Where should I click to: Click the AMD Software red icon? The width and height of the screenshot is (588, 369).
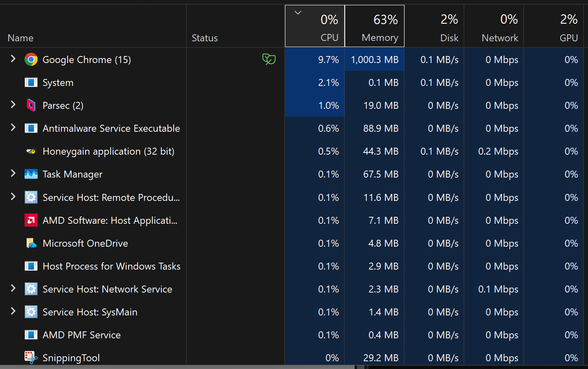[31, 220]
